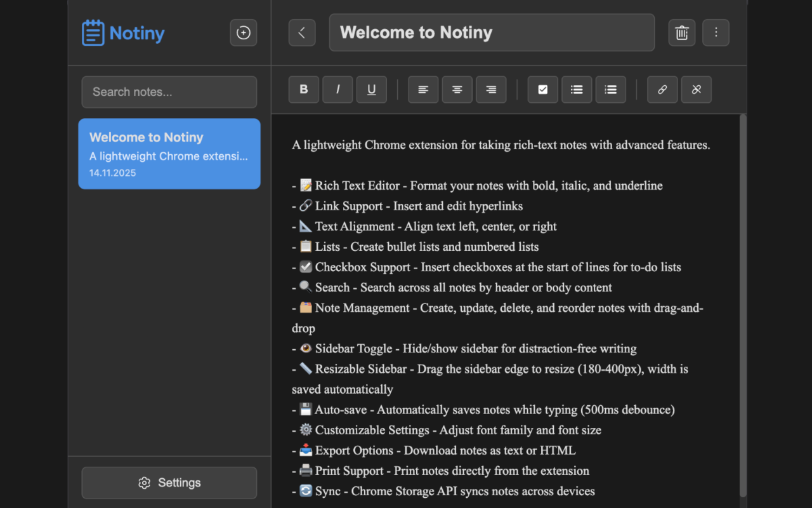Align text to the right
This screenshot has height=508, width=812.
(x=491, y=90)
